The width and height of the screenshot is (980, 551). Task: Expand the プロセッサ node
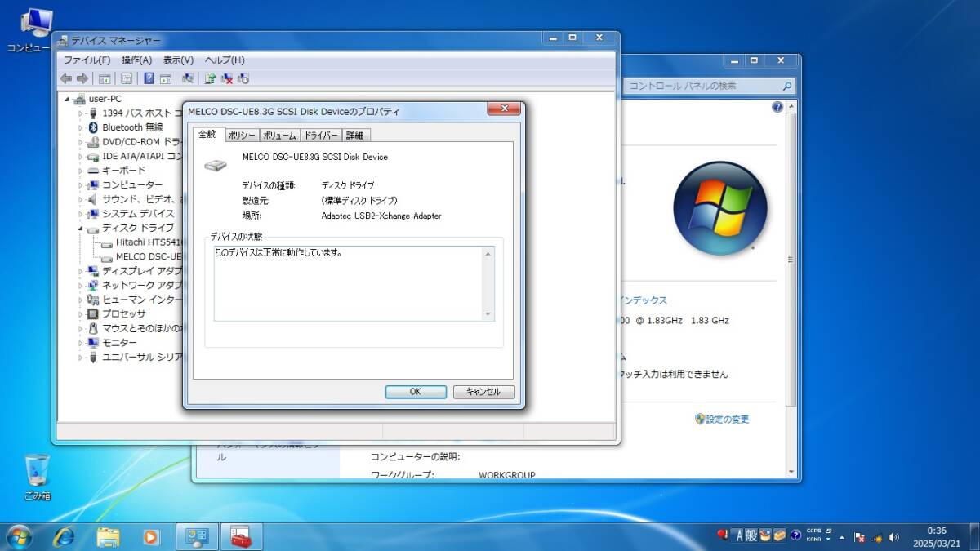[81, 314]
